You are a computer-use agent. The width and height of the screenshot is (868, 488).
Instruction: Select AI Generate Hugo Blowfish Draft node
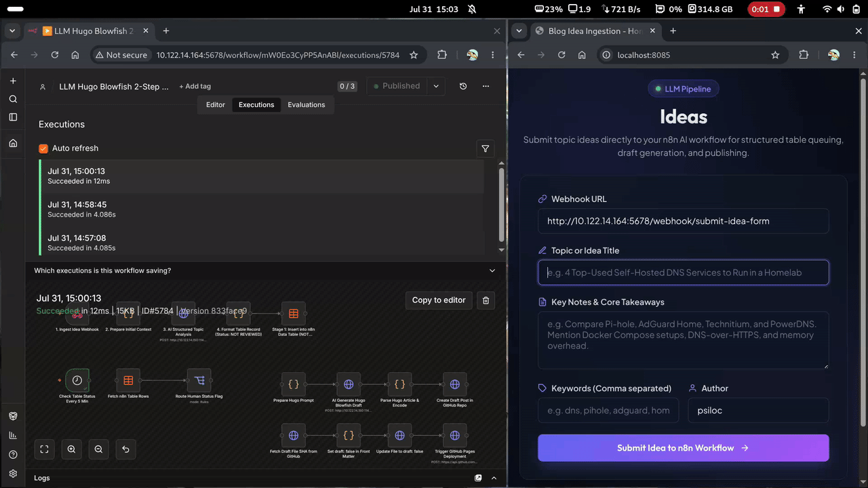pyautogui.click(x=349, y=384)
